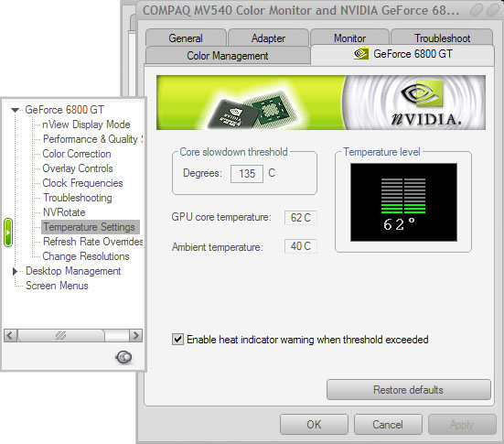Collapse the GeForce 6800 GT tree node

(15, 110)
